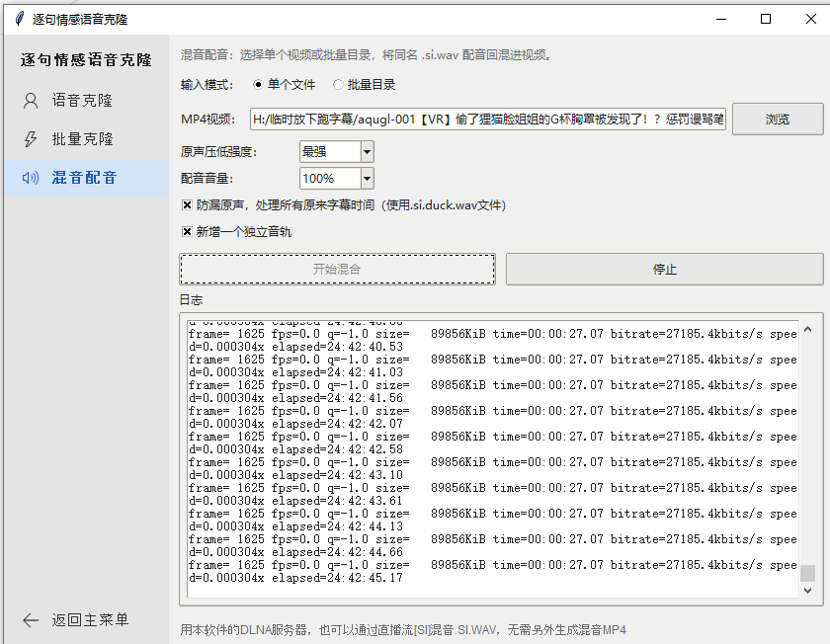Click the 逐句情感语音克隆 sidebar heading

[86, 60]
